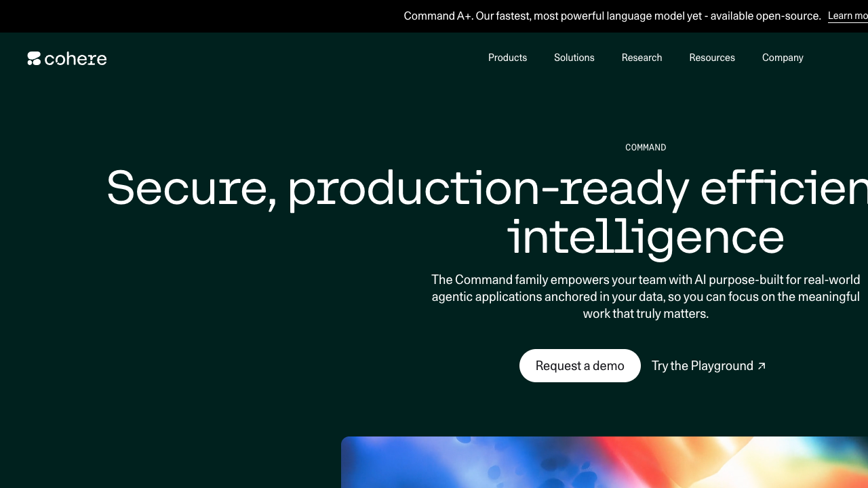Open the Solutions menu
This screenshot has height=488, width=868.
pyautogui.click(x=574, y=58)
